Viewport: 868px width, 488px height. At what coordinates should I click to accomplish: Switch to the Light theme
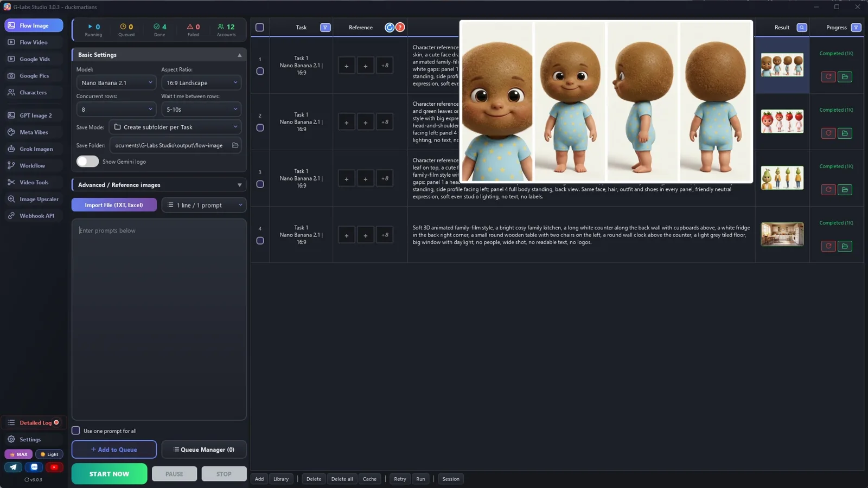49,454
